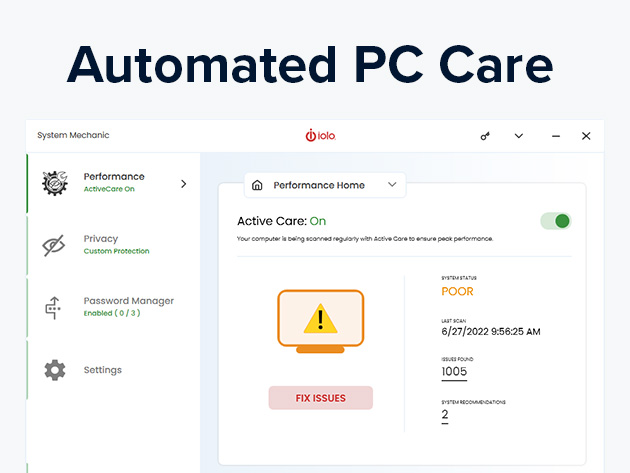Turn off the Active Care toggle
The image size is (630, 473).
pyautogui.click(x=556, y=221)
